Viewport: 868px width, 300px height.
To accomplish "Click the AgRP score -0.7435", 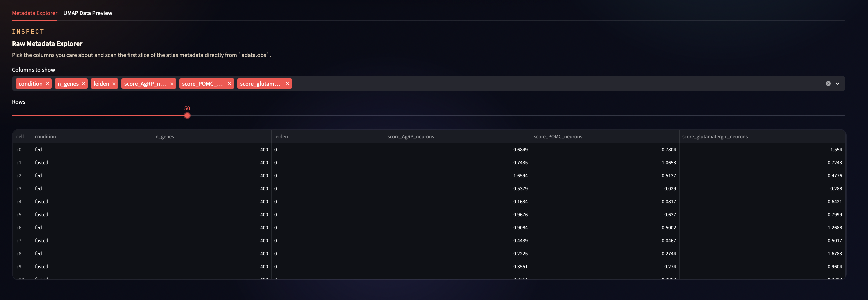I will pyautogui.click(x=458, y=163).
